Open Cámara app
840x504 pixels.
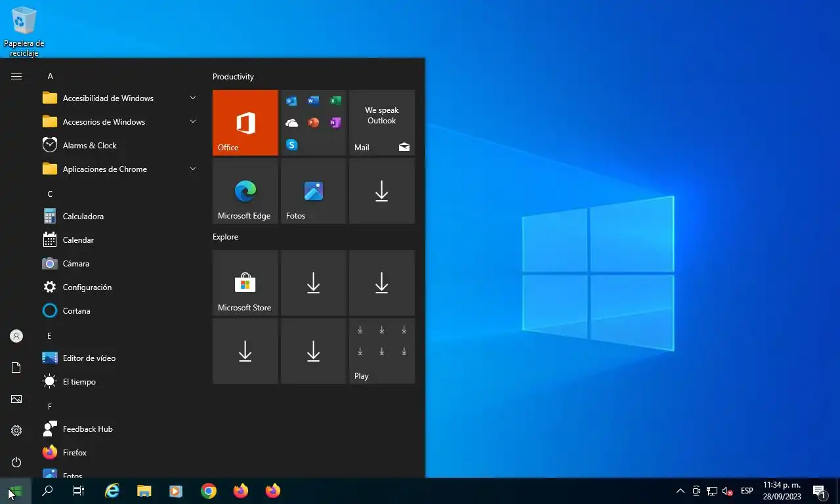119,264
